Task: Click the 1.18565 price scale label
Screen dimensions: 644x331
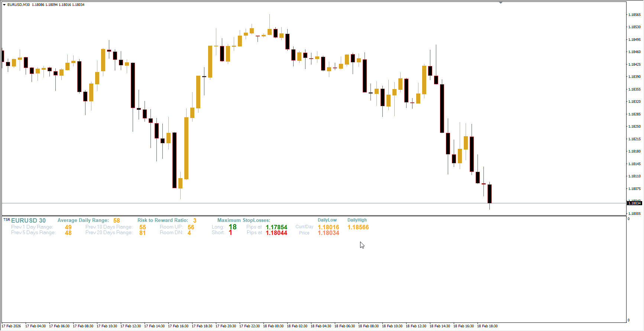Action: [x=634, y=15]
